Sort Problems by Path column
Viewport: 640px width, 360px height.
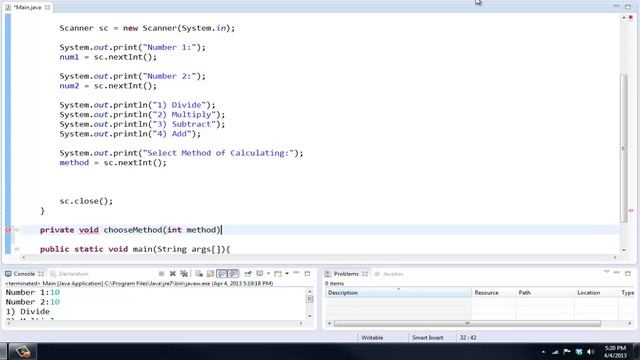544,293
